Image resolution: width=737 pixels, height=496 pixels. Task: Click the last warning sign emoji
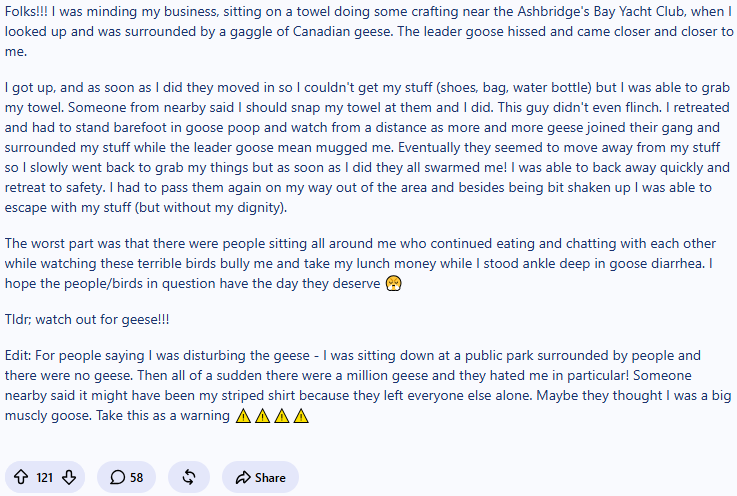point(301,416)
